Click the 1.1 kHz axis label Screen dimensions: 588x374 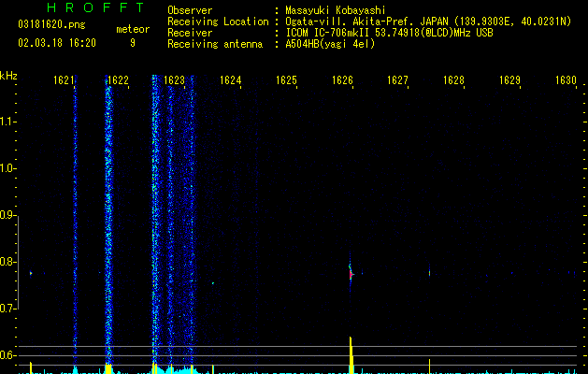pos(7,122)
